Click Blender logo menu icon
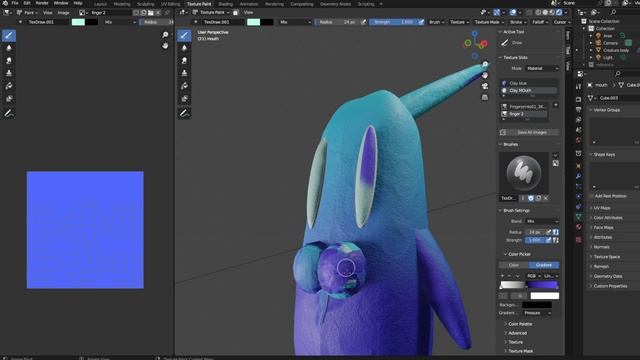The height and width of the screenshot is (360, 640). (5, 3)
